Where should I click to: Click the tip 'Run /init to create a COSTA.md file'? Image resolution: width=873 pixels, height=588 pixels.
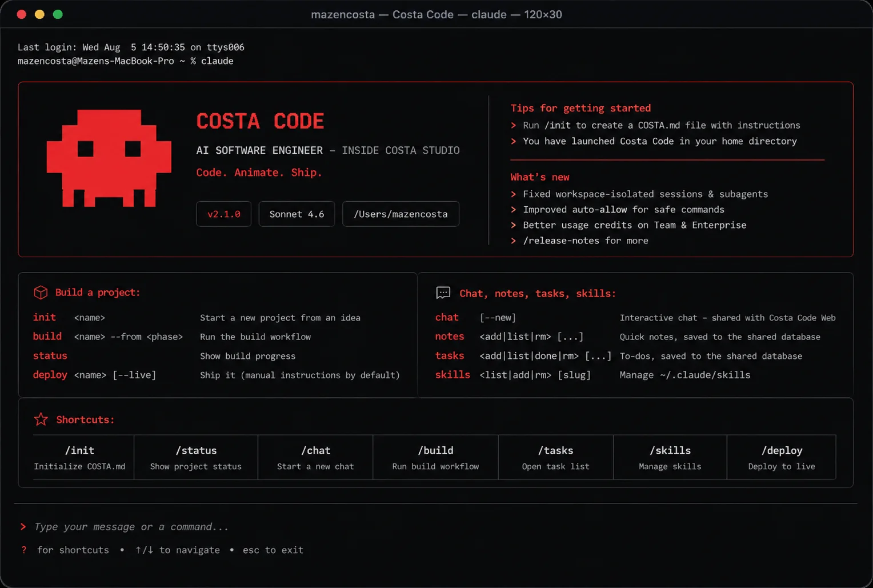point(662,125)
